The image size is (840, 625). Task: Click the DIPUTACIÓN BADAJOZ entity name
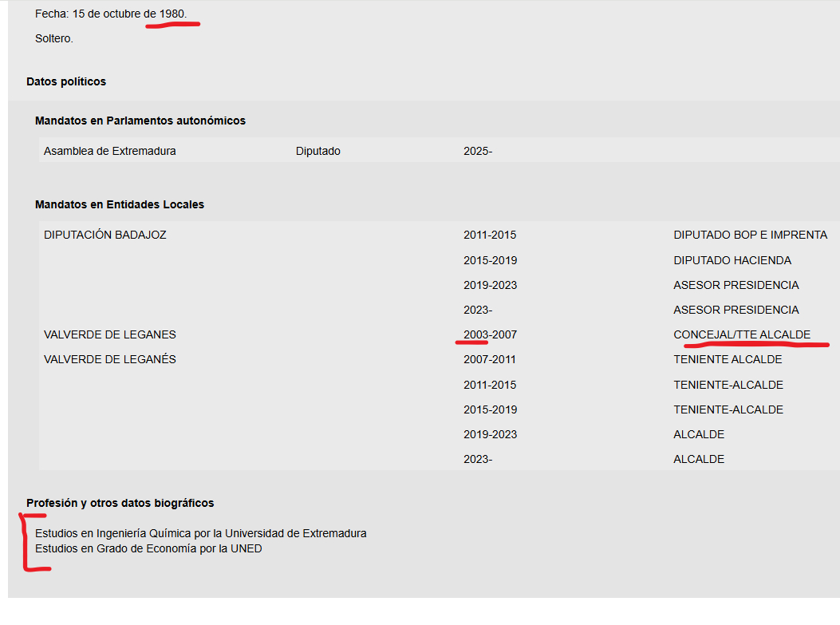point(105,235)
